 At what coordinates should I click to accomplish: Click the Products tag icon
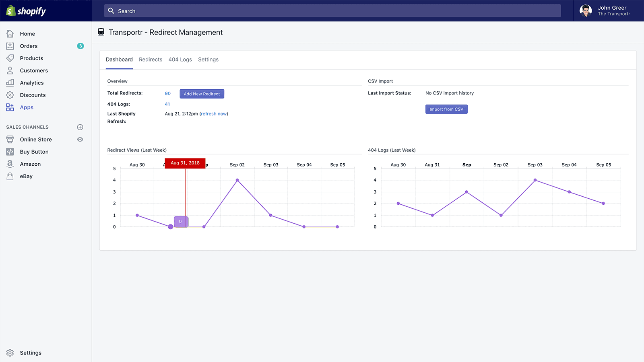click(10, 58)
